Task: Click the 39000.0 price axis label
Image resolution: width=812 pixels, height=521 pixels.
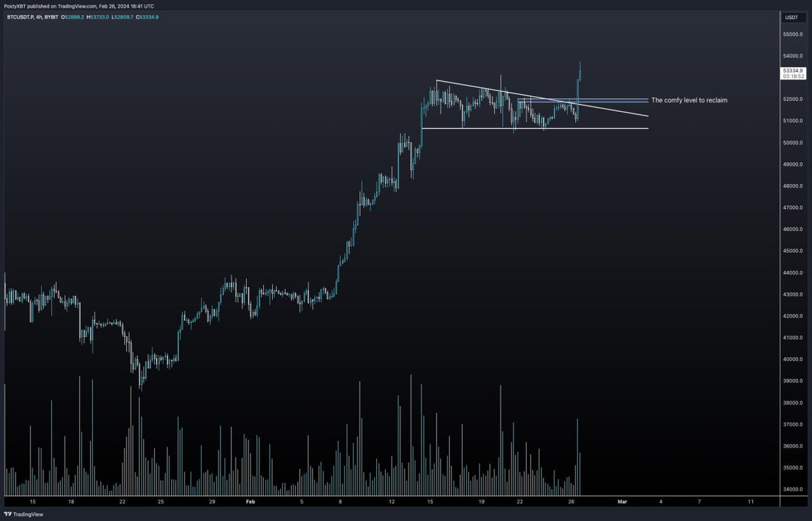Action: (x=793, y=381)
